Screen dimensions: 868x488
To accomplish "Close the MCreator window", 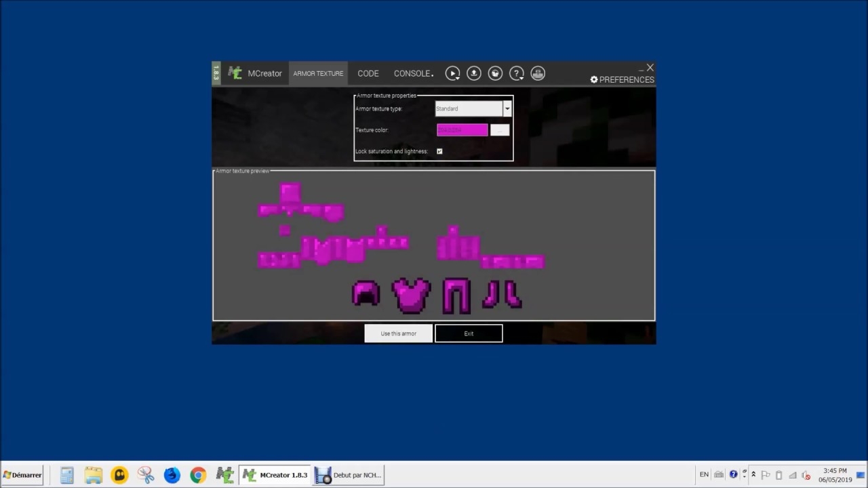I will click(x=650, y=68).
